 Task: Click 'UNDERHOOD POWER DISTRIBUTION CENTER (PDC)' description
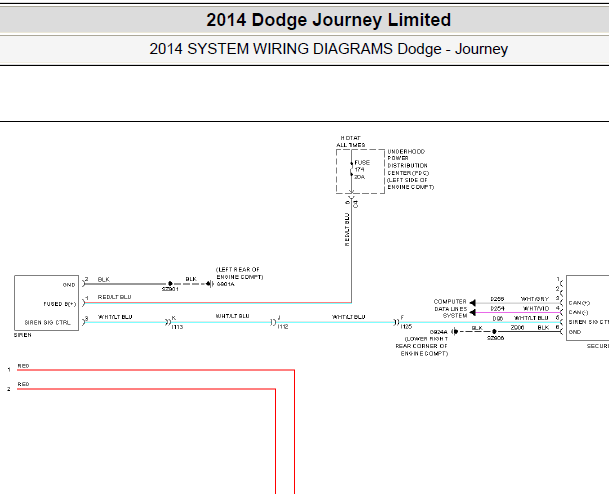[x=408, y=162]
